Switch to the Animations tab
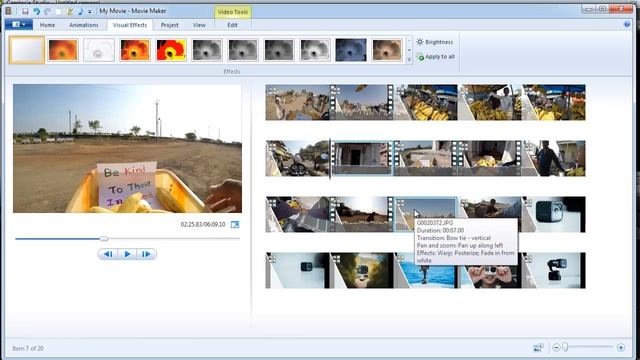The image size is (640, 360). 84,25
